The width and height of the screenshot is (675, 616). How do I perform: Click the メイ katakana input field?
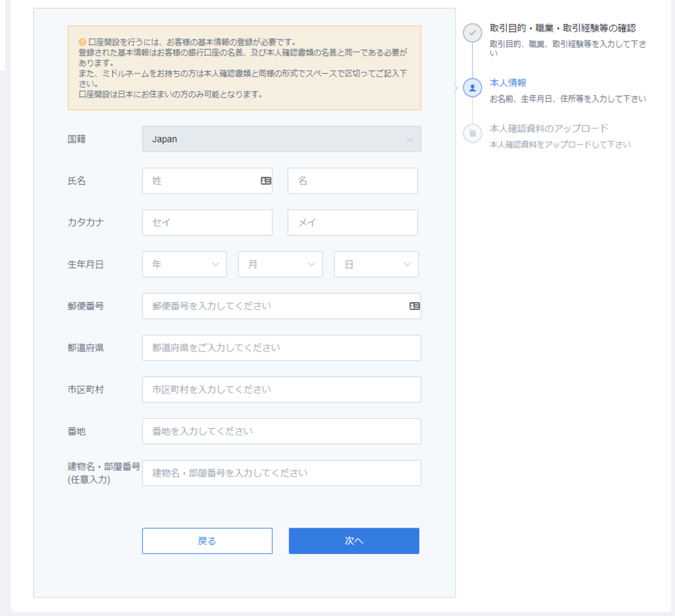pos(352,222)
